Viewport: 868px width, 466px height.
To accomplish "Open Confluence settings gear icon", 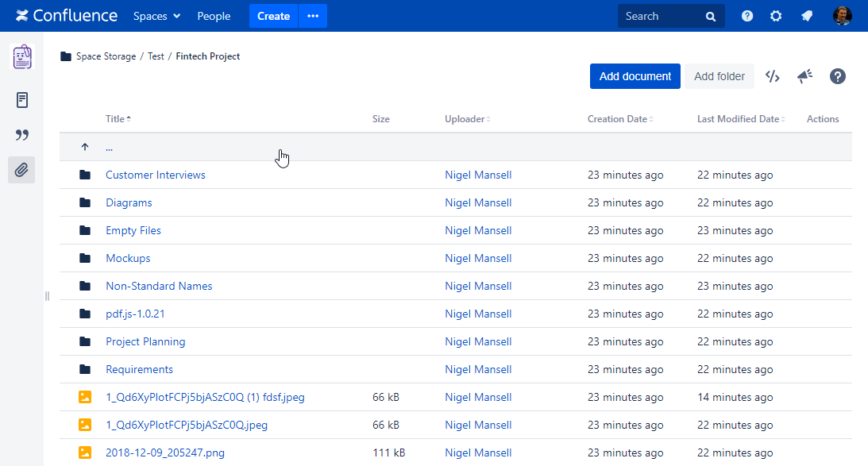I will click(776, 16).
